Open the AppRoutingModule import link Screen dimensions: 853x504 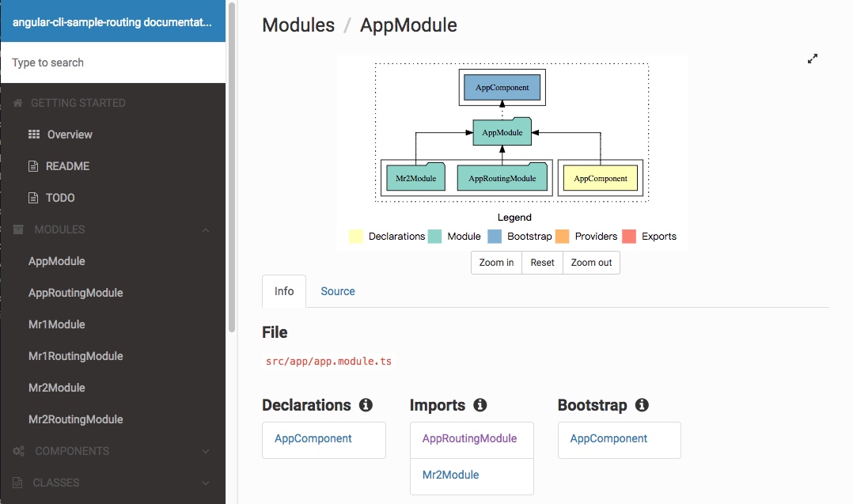click(469, 439)
